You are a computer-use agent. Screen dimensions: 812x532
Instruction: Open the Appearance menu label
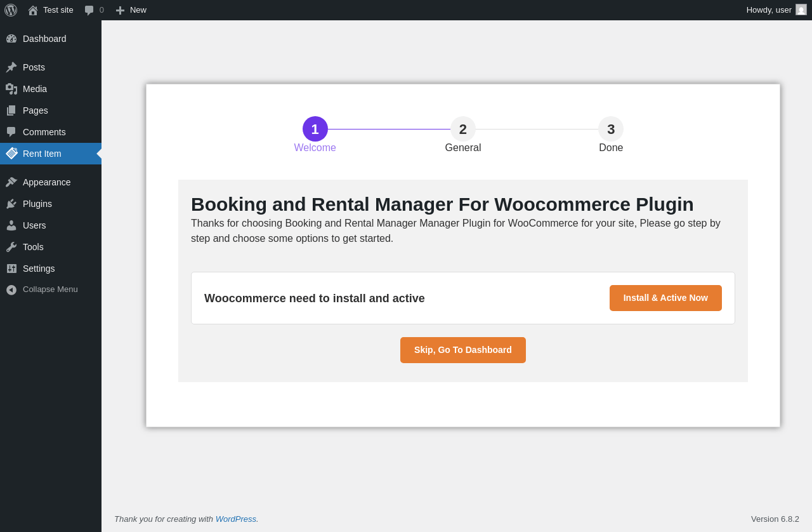click(47, 182)
